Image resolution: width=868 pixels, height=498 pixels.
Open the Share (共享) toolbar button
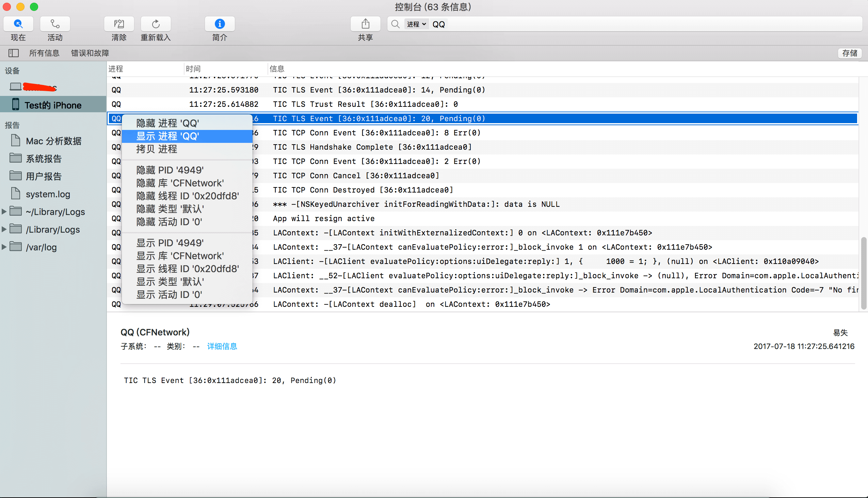(x=365, y=24)
